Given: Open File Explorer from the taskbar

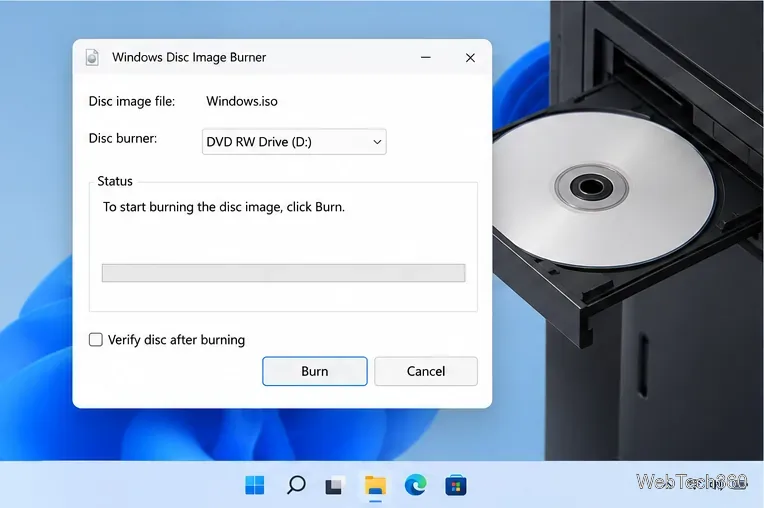Looking at the screenshot, I should pos(375,486).
